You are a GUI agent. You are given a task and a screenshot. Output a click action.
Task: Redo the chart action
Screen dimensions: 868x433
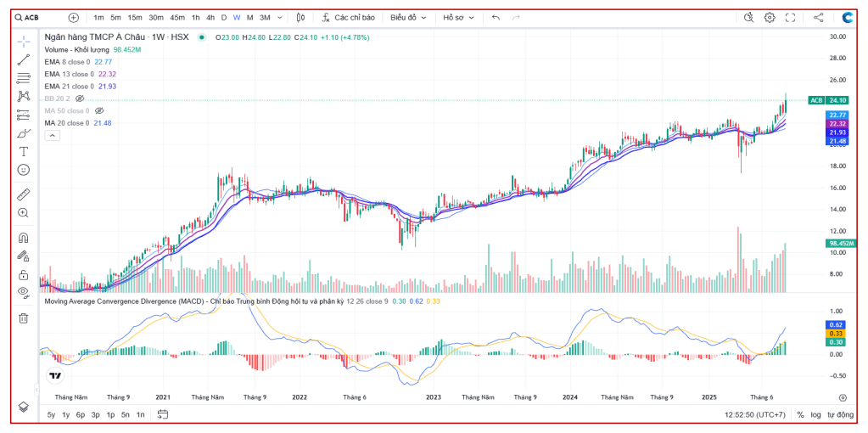[516, 17]
